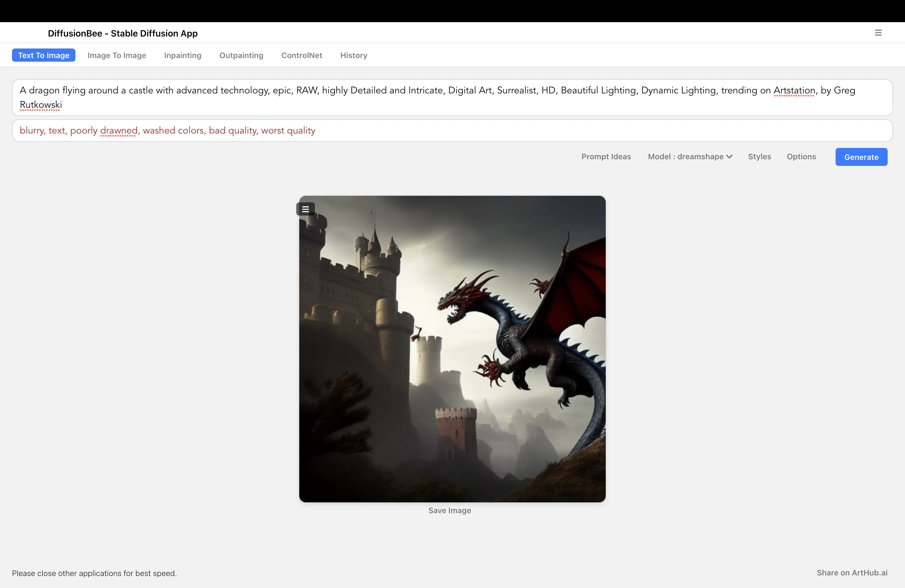905x588 pixels.
Task: View the History tab
Action: 354,55
